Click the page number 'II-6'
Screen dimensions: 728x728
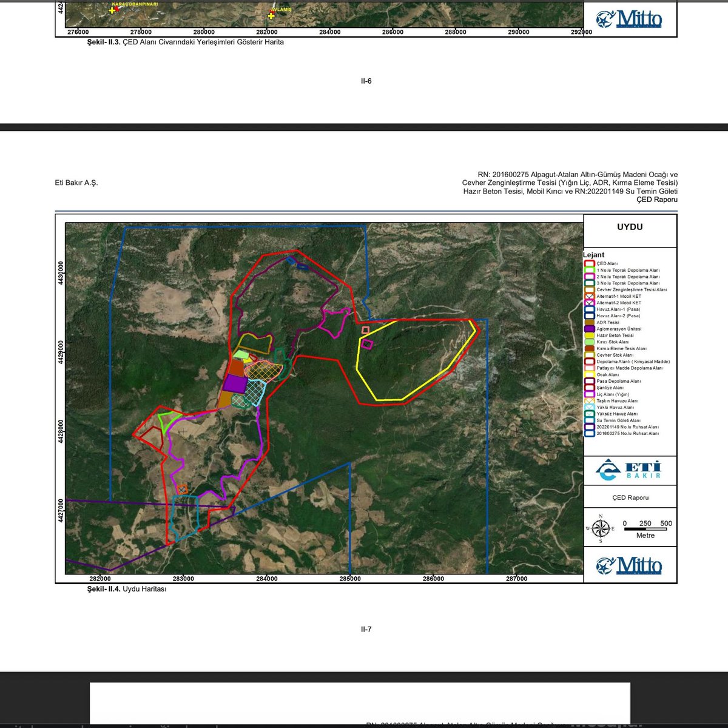pos(366,81)
